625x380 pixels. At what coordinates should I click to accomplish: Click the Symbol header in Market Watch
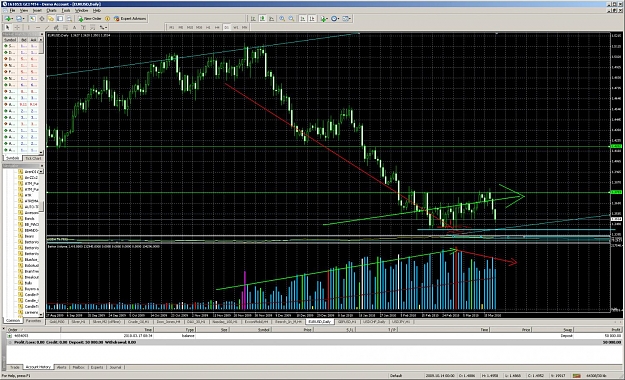pyautogui.click(x=10, y=40)
